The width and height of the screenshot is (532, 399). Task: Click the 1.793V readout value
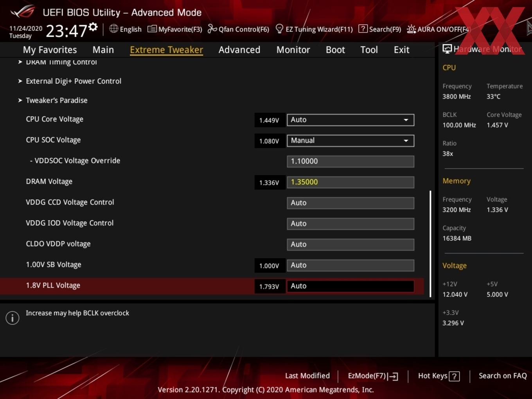269,286
